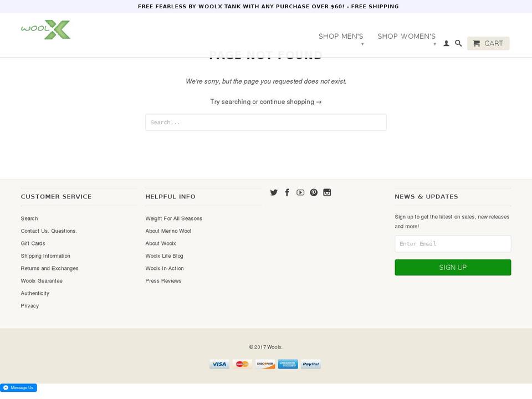Open the Privacy link
Screen dimensions: 532x399
pyautogui.click(x=30, y=306)
